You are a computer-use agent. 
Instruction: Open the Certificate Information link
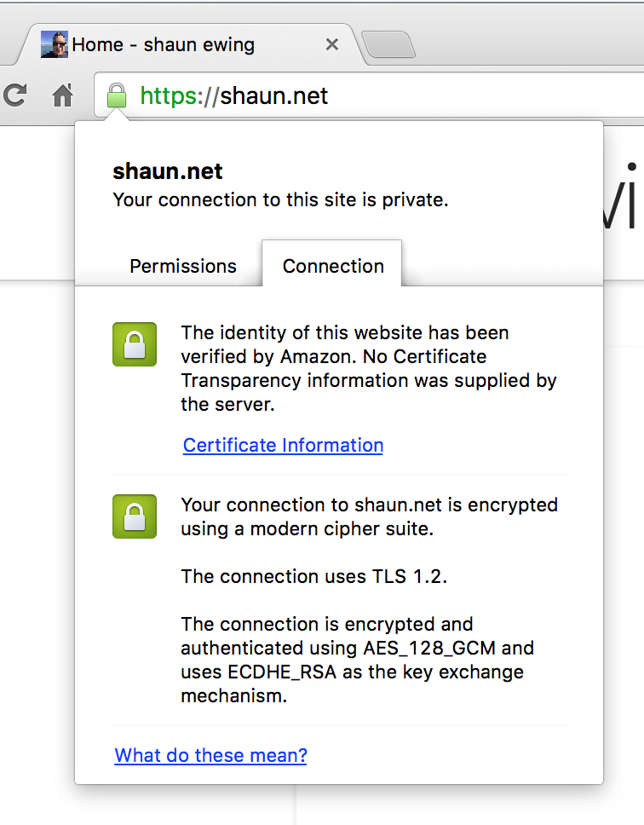pos(283,445)
